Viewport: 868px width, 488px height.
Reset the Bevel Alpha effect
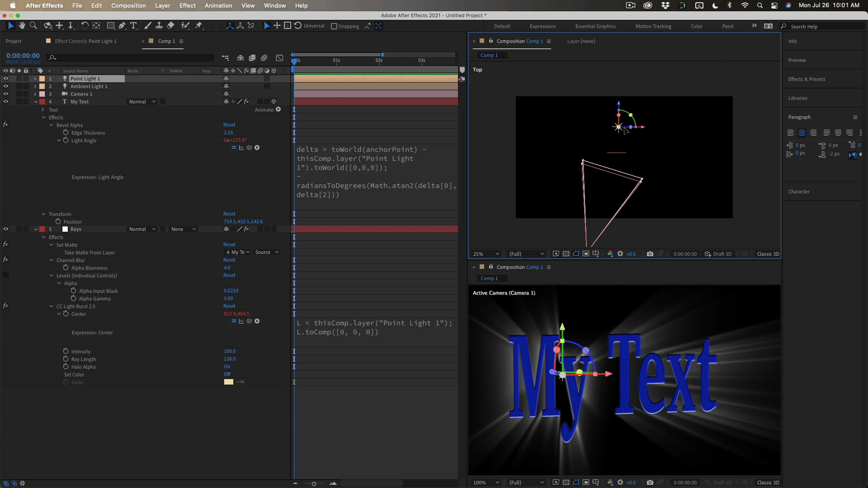click(229, 125)
